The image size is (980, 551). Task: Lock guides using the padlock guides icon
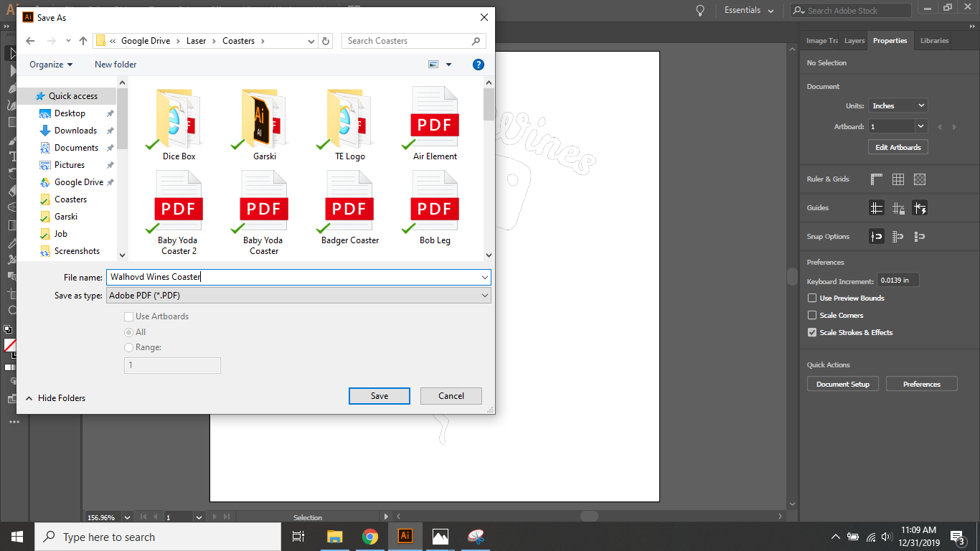[x=898, y=207]
